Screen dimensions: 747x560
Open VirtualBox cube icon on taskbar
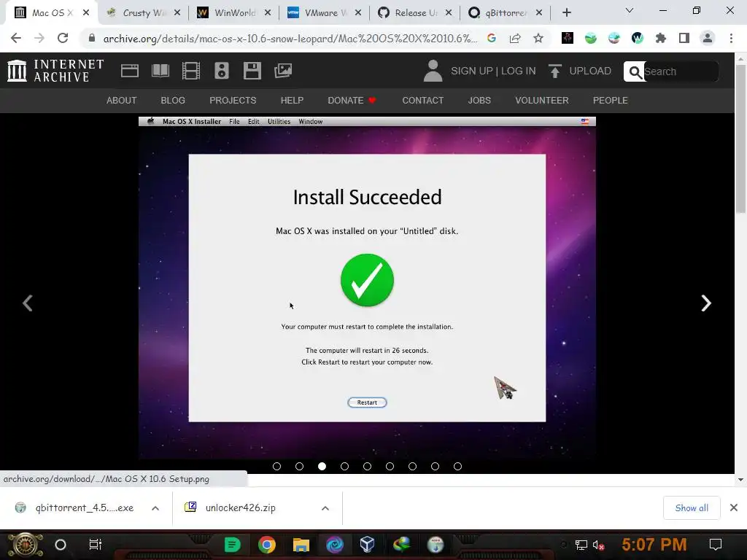coord(368,544)
